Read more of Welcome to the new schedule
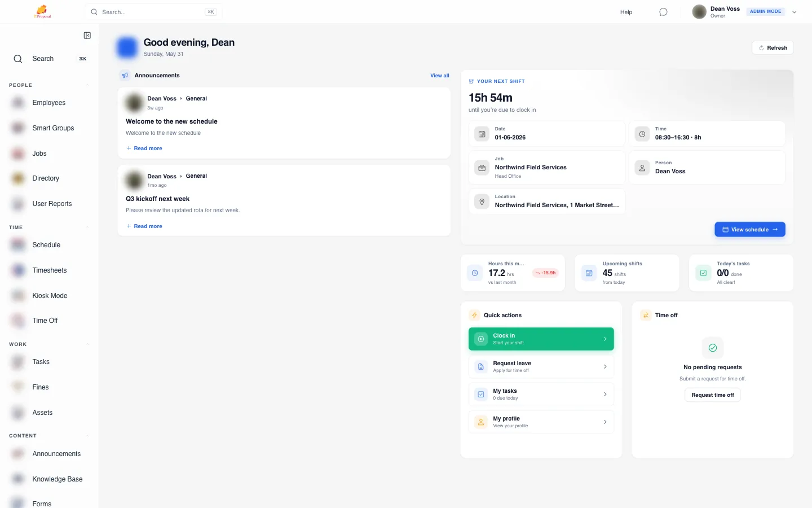The width and height of the screenshot is (812, 508). click(144, 148)
